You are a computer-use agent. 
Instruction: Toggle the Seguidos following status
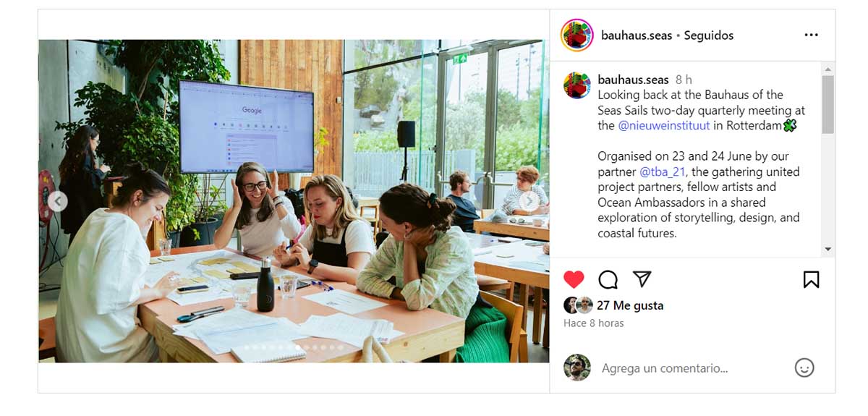[x=709, y=35]
